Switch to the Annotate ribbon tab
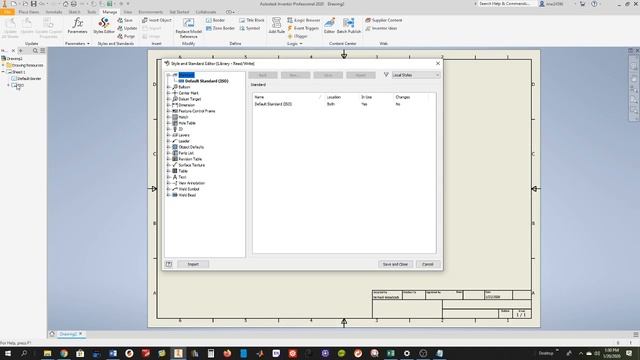The image size is (640, 360). click(x=53, y=12)
